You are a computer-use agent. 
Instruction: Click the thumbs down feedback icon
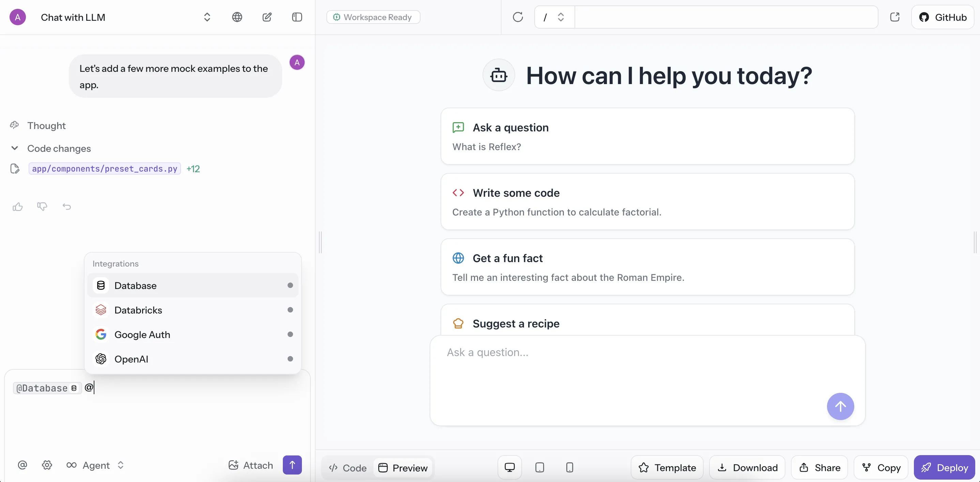coord(42,206)
